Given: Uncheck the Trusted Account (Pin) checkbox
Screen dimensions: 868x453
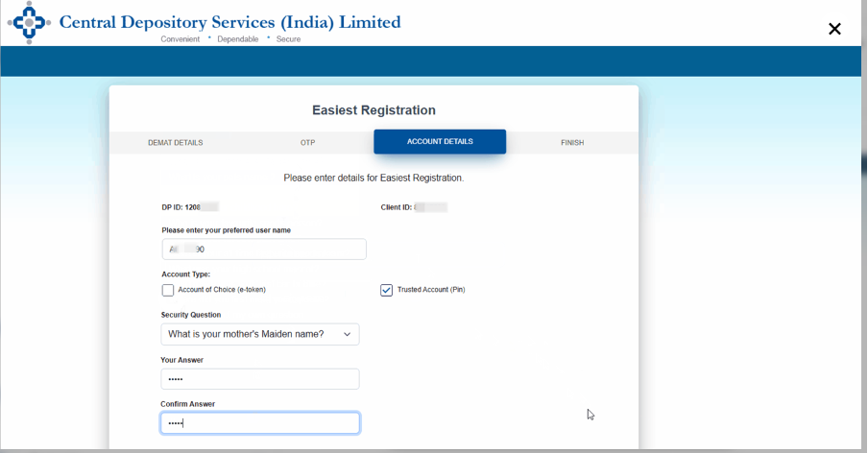Looking at the screenshot, I should point(387,290).
